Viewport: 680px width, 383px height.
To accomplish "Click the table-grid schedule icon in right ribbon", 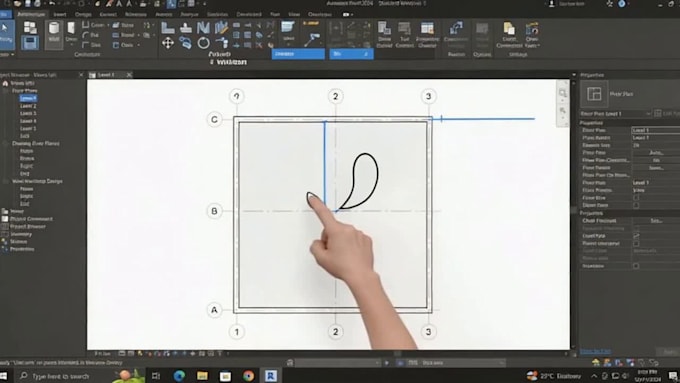I will (x=427, y=29).
